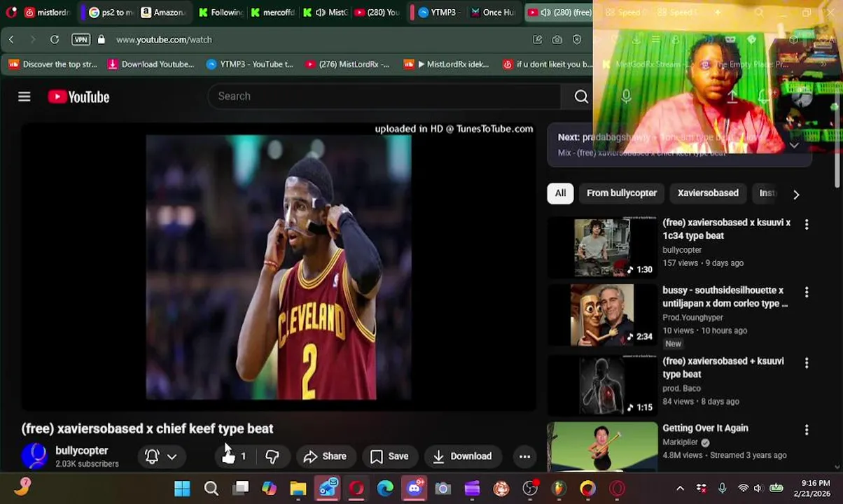Screen dimensions: 843x504
Task: Open 'bussy - southsidesilhouette' video thumbnail
Action: [602, 315]
